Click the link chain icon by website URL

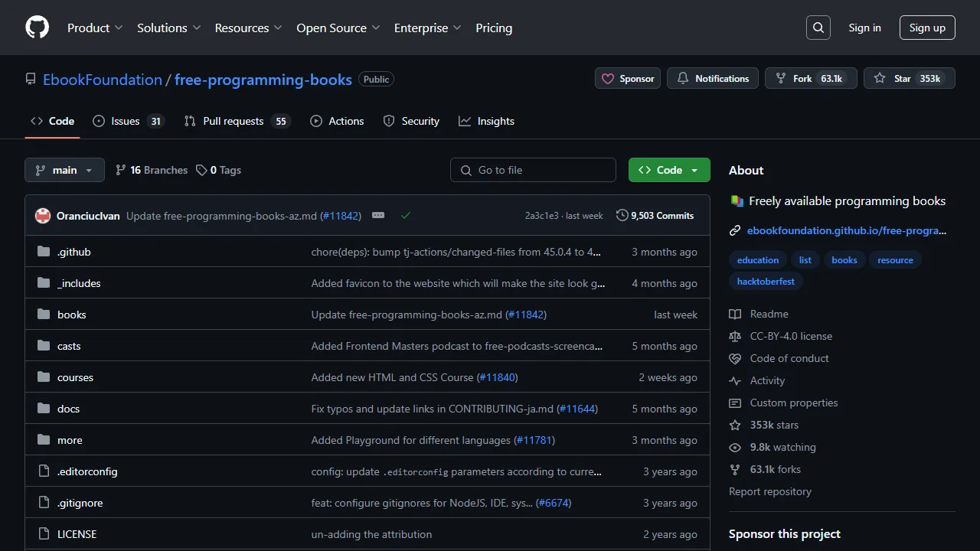click(735, 230)
